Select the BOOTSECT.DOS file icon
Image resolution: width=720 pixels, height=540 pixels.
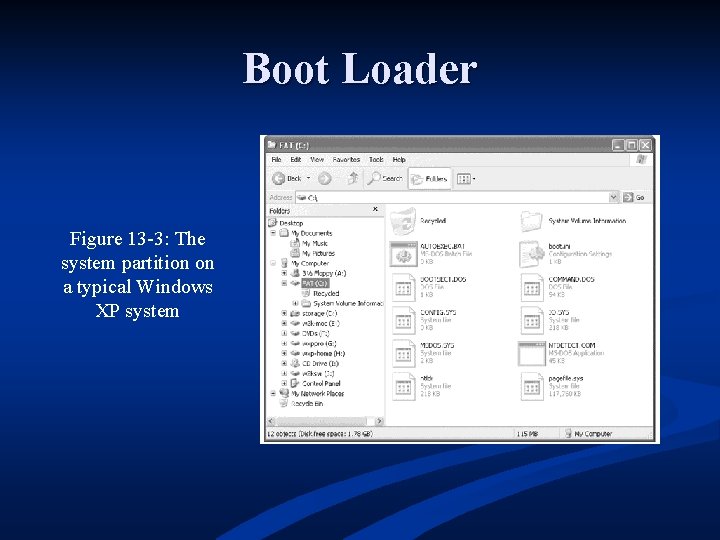(x=404, y=287)
